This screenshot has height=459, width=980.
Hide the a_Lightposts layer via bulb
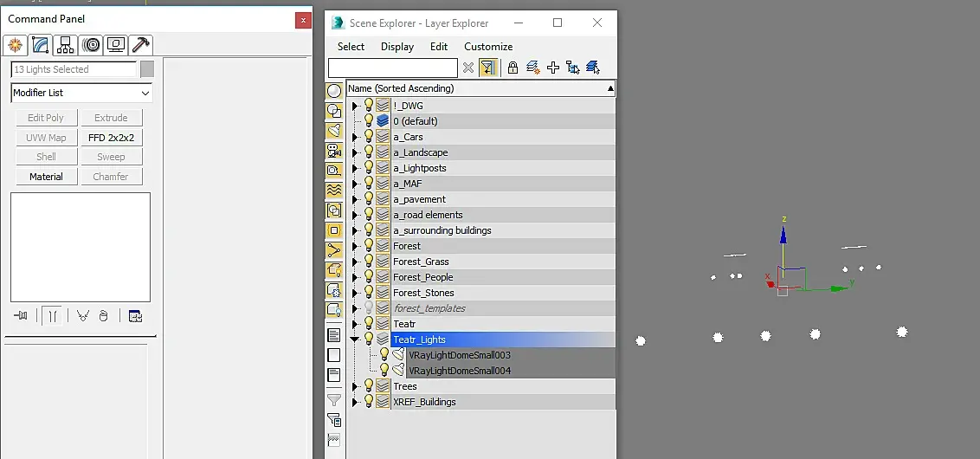[x=369, y=168]
